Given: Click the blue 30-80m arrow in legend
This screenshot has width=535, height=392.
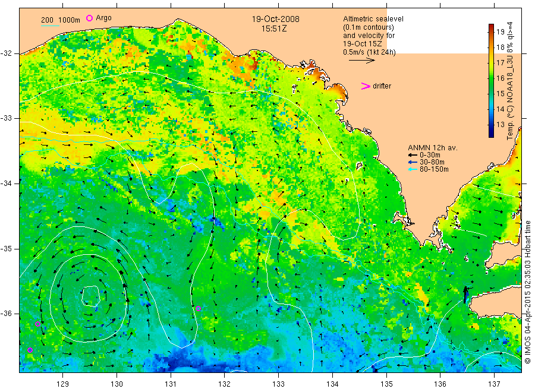Looking at the screenshot, I should pyautogui.click(x=413, y=162).
